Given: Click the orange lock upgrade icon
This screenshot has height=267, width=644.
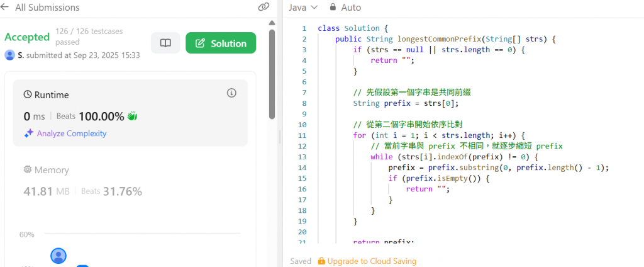Looking at the screenshot, I should [321, 261].
